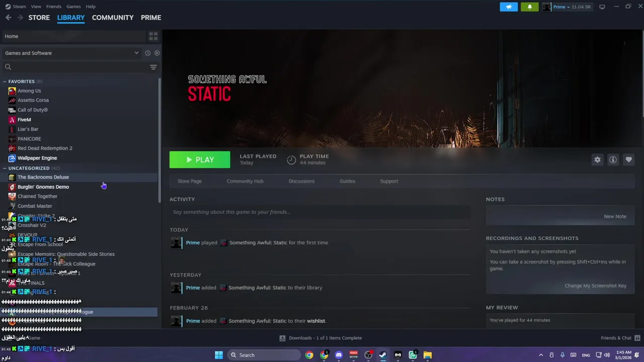The width and height of the screenshot is (644, 362).
Task: Open Discord from the taskbar
Action: coord(339,355)
